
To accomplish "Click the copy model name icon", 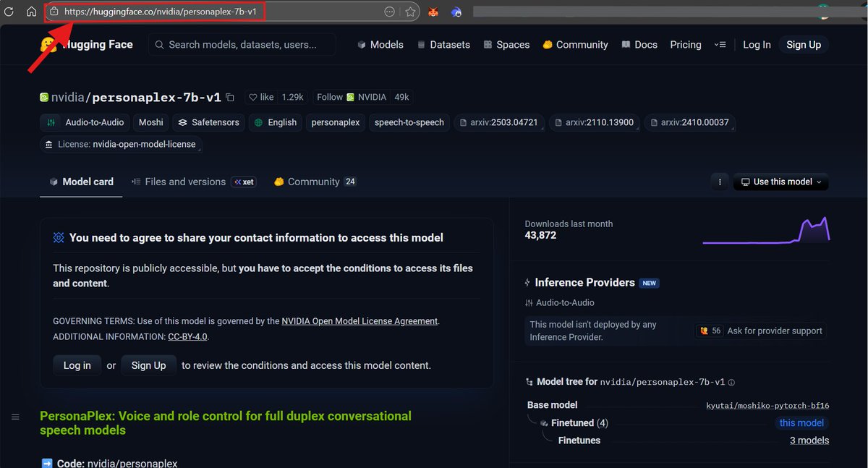I will pyautogui.click(x=230, y=96).
